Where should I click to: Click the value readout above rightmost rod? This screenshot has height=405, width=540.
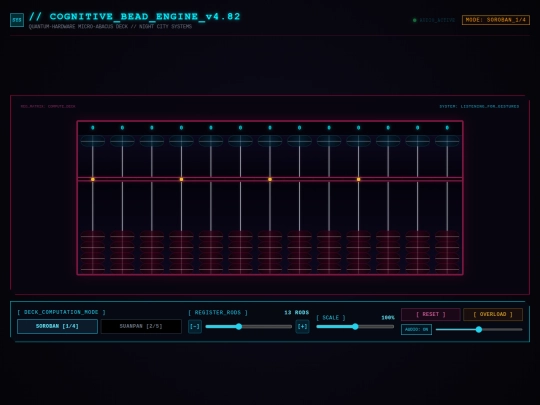[x=447, y=128]
